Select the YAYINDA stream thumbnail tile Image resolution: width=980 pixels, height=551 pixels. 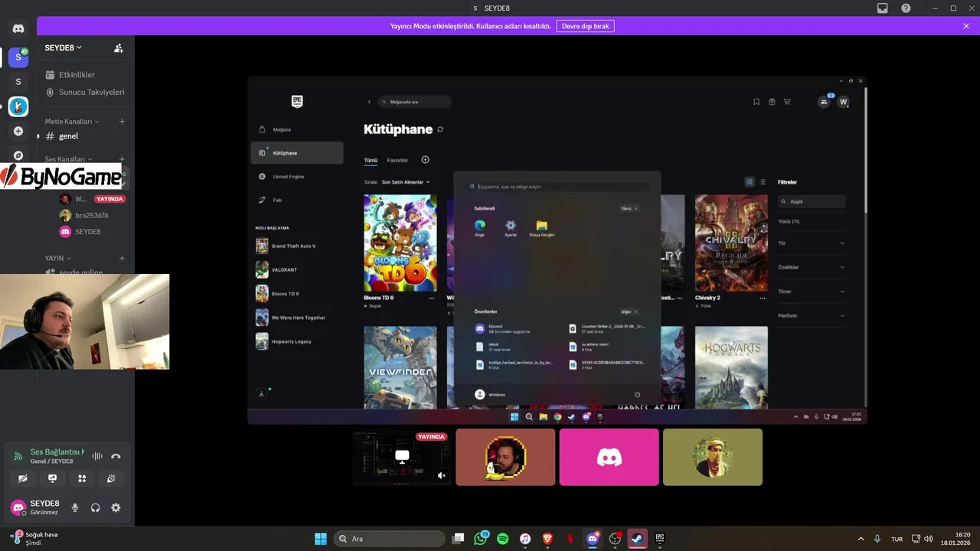coord(402,457)
